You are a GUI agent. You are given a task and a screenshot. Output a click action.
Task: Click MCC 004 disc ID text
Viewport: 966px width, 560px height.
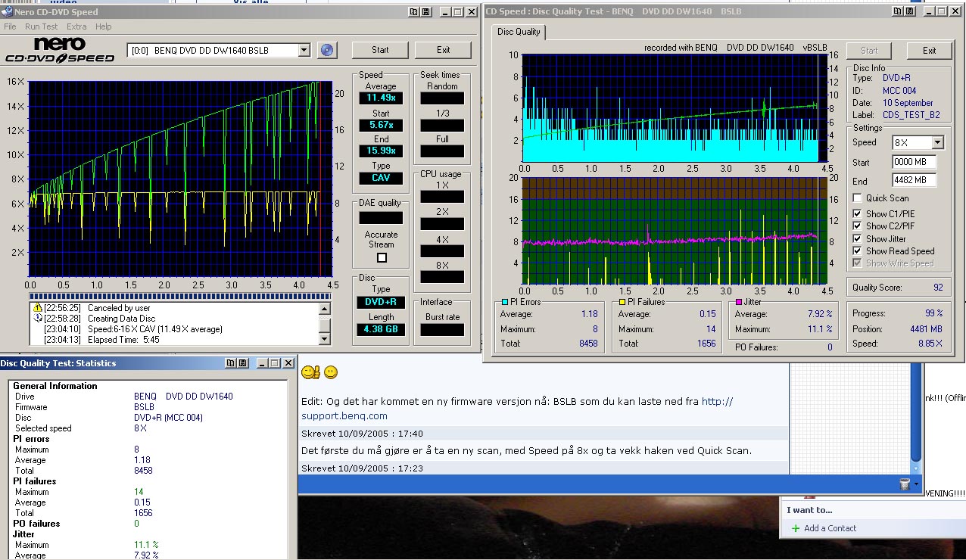[899, 91]
